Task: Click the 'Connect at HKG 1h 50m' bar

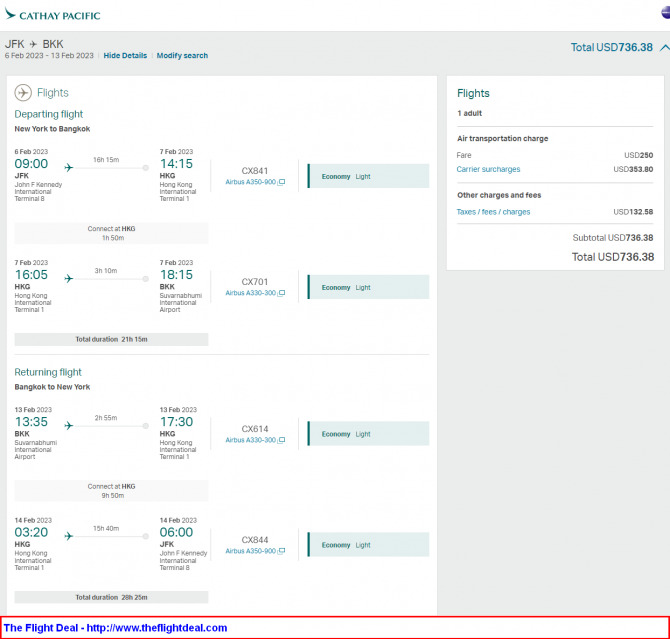Action: pyautogui.click(x=112, y=233)
